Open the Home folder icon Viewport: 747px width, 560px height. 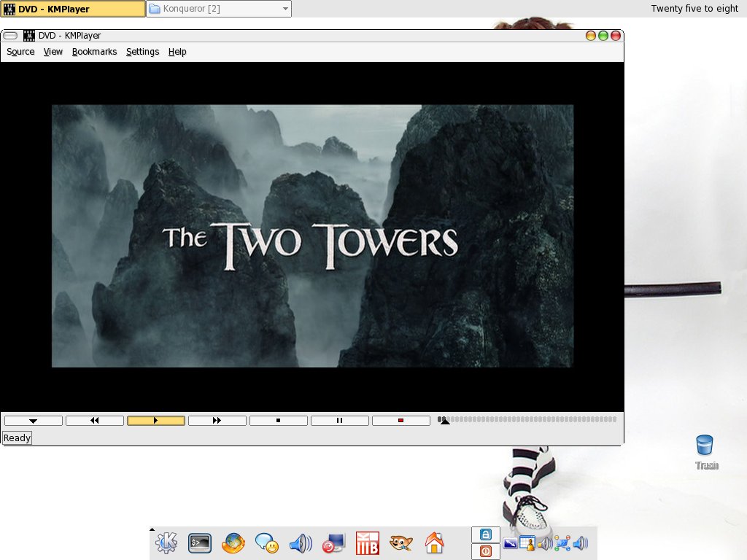[435, 542]
